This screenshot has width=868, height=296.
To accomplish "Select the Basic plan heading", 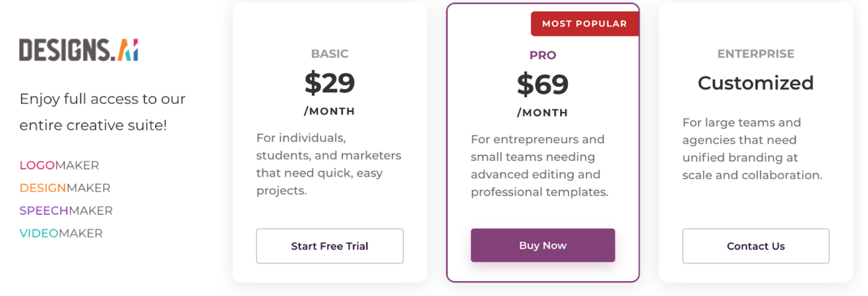I will [x=330, y=54].
